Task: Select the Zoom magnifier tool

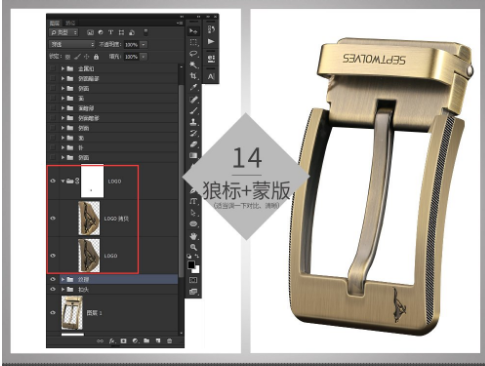Action: pos(194,247)
